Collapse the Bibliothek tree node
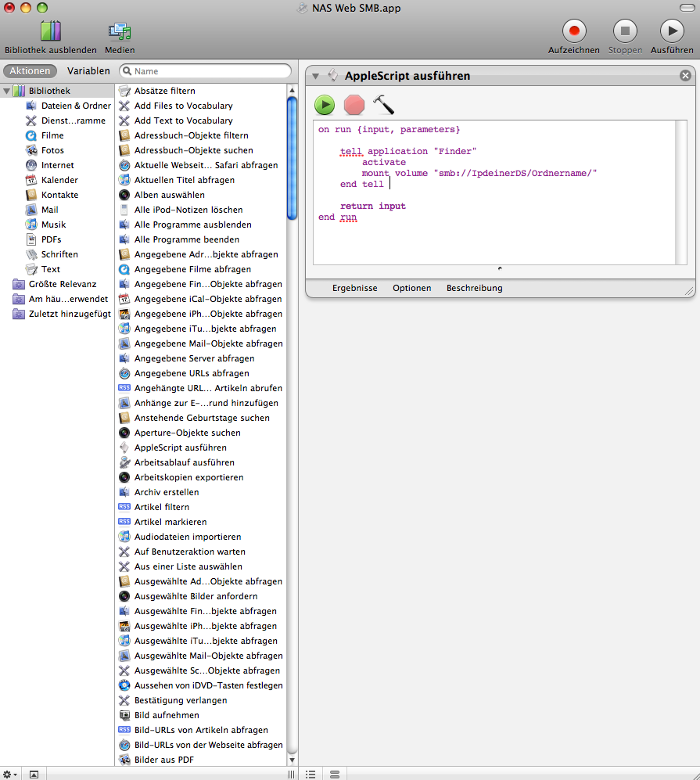Screen dimensions: 700x780 6,91
